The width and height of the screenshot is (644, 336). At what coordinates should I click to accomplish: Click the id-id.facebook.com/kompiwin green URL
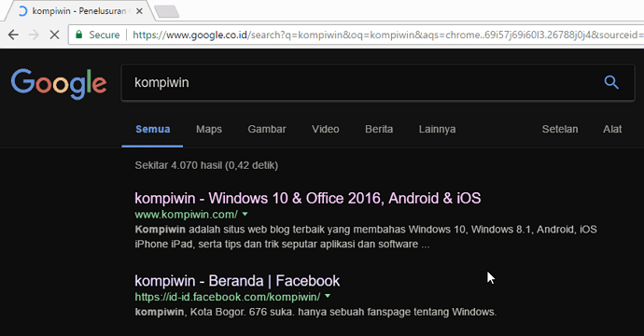click(x=228, y=297)
